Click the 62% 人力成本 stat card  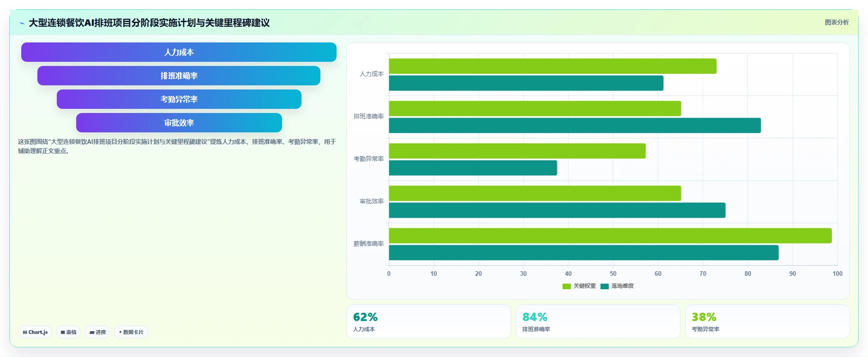(x=428, y=321)
